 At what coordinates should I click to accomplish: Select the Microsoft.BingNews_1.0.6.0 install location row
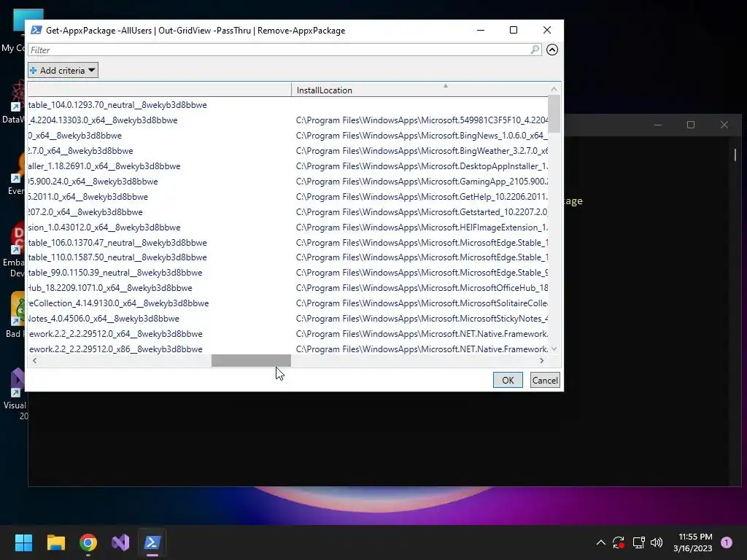287,135
